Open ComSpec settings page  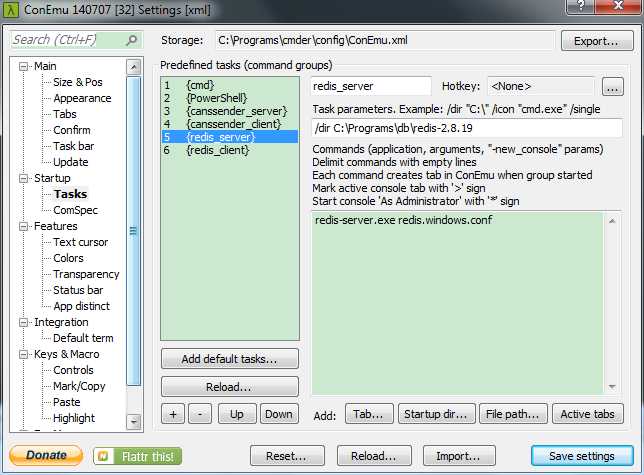click(x=76, y=210)
